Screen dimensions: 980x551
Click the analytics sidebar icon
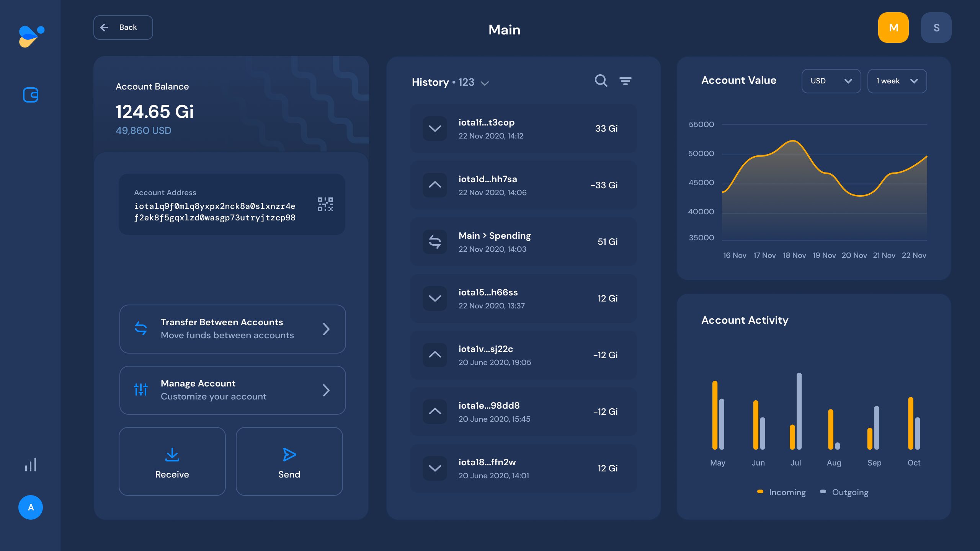pos(30,464)
